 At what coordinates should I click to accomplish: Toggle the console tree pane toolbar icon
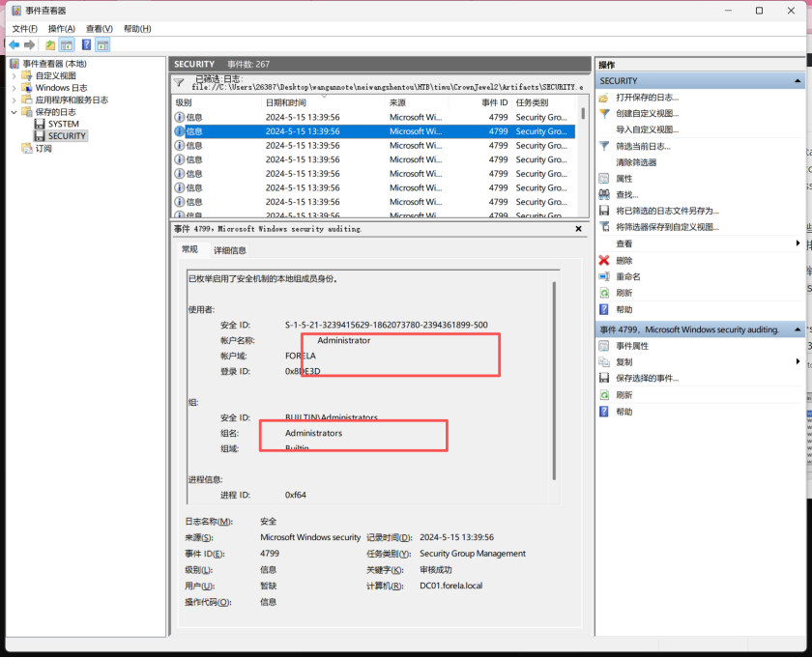(67, 45)
